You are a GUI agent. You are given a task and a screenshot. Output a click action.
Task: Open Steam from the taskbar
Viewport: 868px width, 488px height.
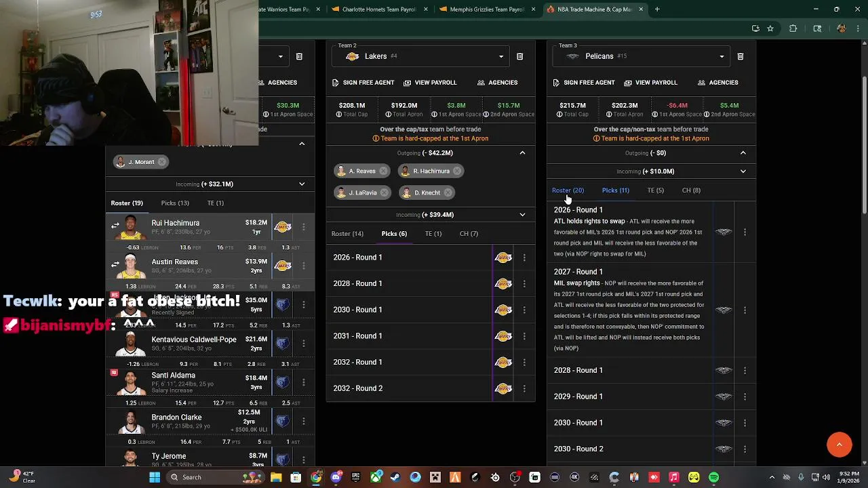click(x=395, y=477)
